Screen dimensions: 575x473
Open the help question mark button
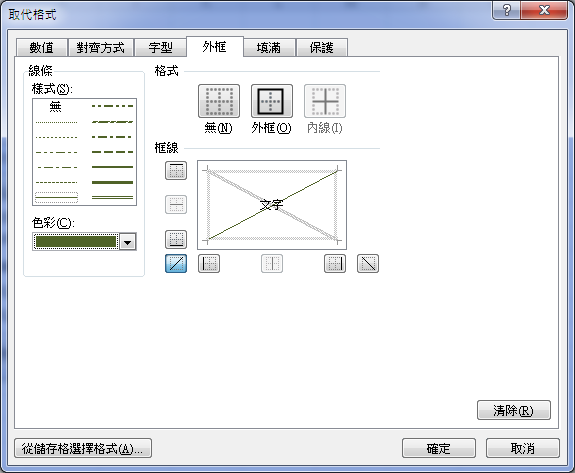(506, 10)
